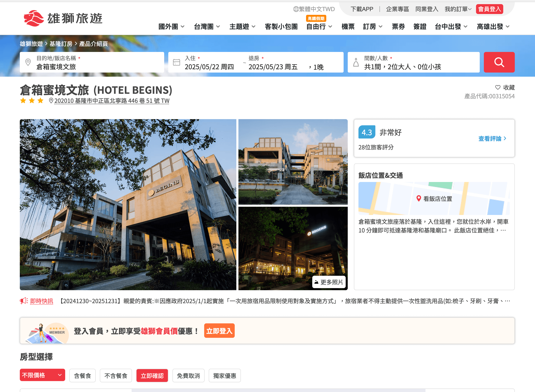
Task: Click the red map marker 看飯店位置
Action: tap(419, 199)
